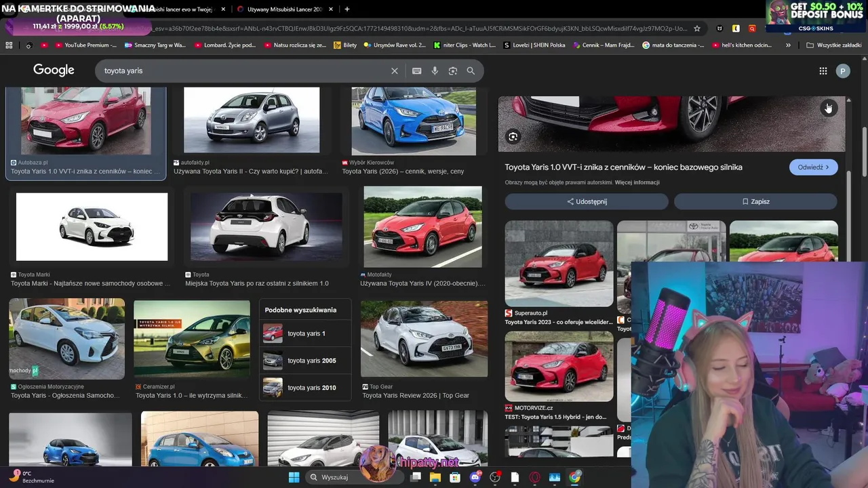Open the Więcej informacji copyright link
Screen dimensions: 868x488
(x=637, y=182)
